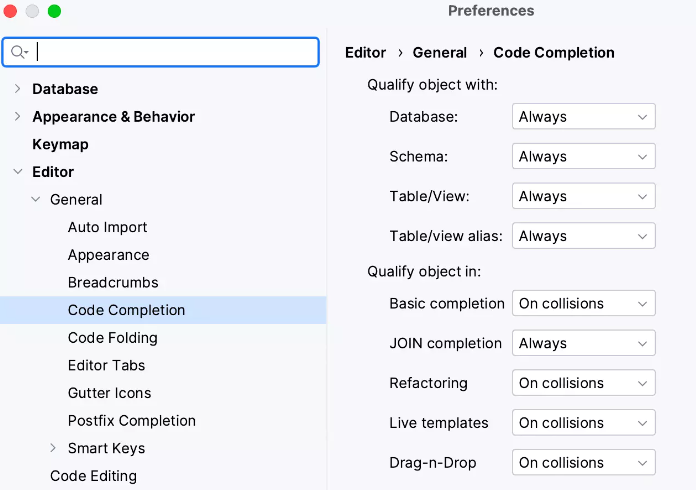This screenshot has width=696, height=490.
Task: Change JOIN completion dropdown value
Action: [583, 343]
